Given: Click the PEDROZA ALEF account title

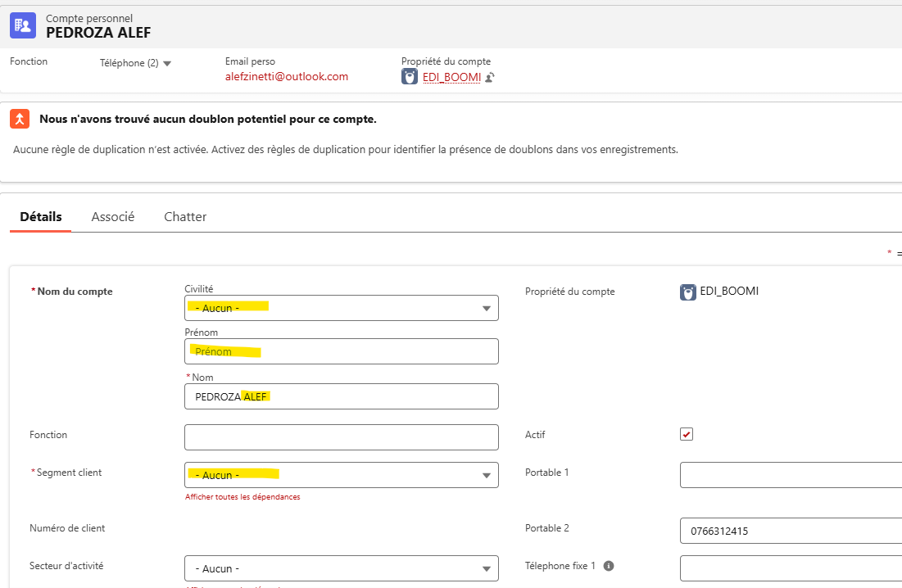Looking at the screenshot, I should click(98, 33).
